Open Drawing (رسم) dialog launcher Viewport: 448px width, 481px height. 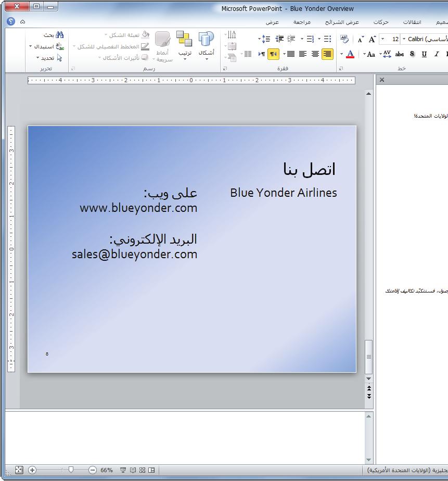click(73, 69)
